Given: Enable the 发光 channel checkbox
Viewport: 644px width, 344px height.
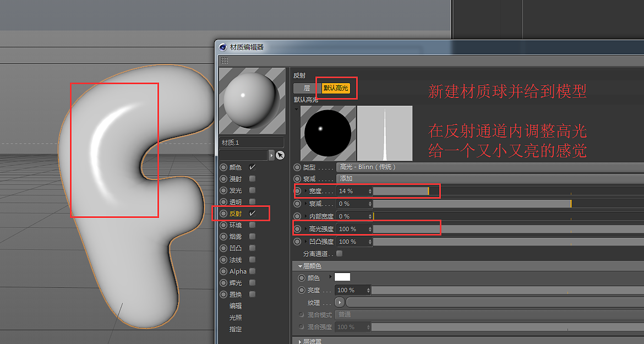Looking at the screenshot, I should 252,190.
